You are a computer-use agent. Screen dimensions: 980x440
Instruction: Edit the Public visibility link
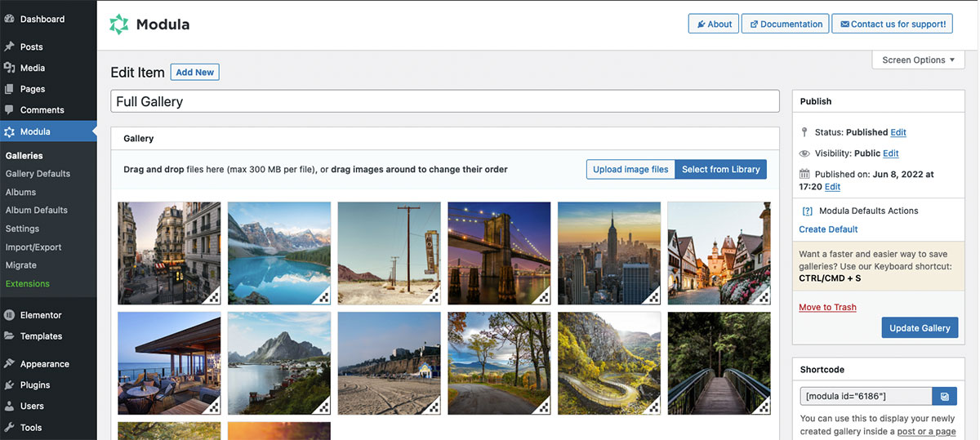tap(890, 153)
